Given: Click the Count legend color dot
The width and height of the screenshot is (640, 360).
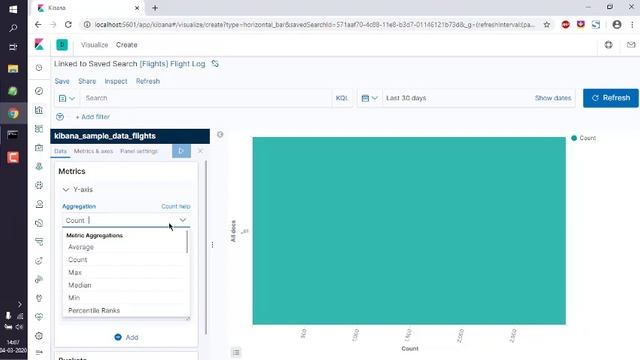Looking at the screenshot, I should click(x=574, y=138).
